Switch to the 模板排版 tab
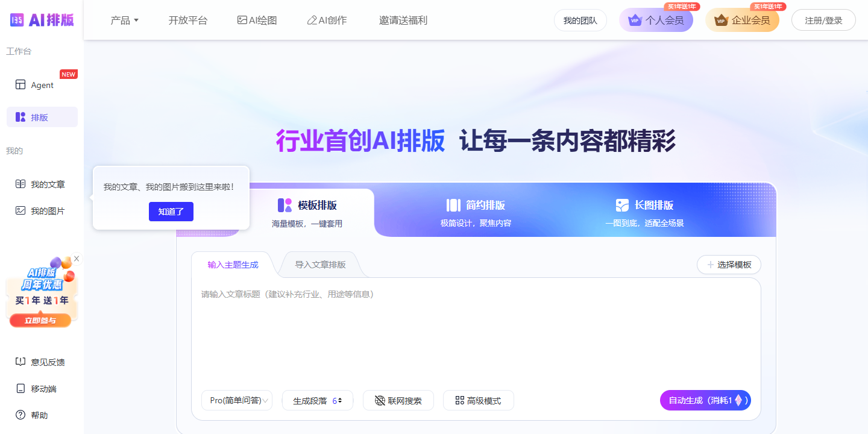This screenshot has width=868, height=434. tap(307, 213)
